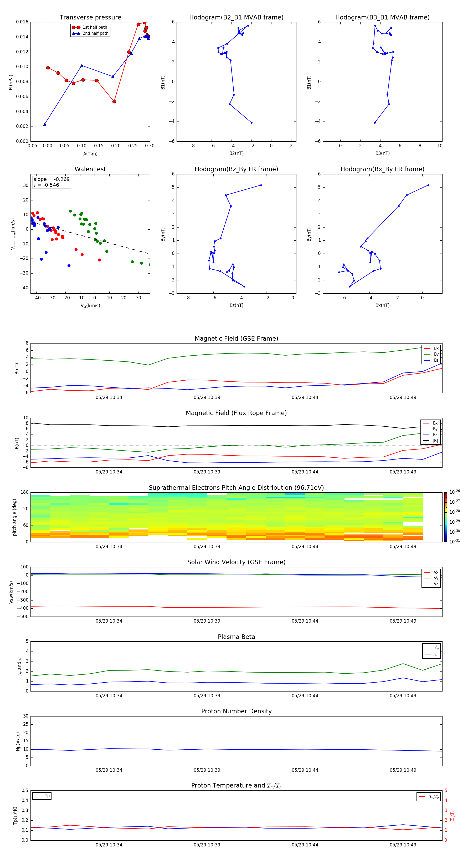Click the "1st half path" legend entry
This screenshot has height=868, width=473.
(90, 27)
